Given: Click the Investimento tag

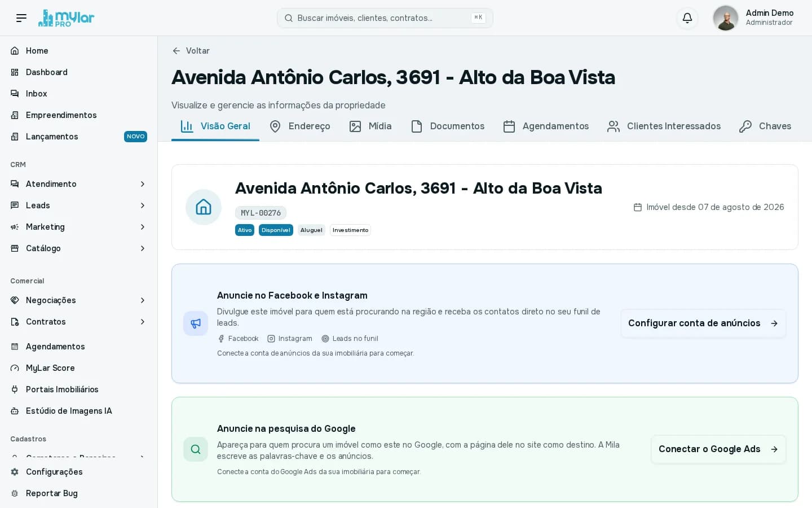Looking at the screenshot, I should [350, 230].
